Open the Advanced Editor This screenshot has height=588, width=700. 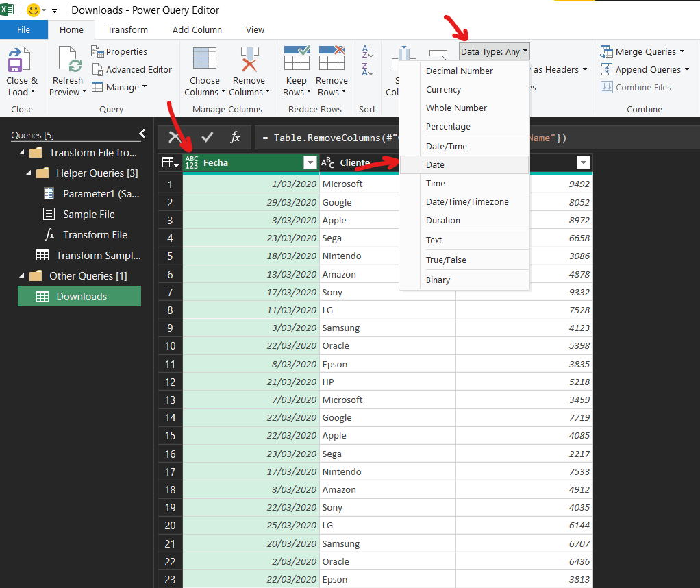coord(132,69)
